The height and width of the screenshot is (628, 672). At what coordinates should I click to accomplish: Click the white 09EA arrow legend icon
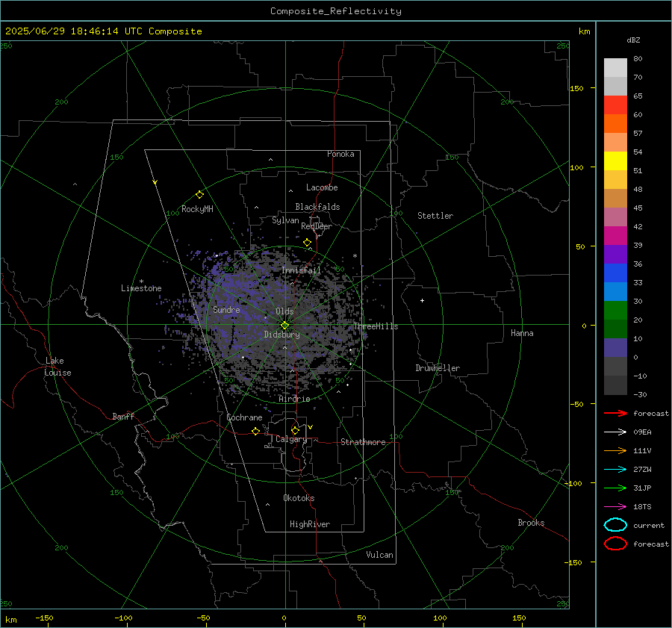pyautogui.click(x=615, y=432)
